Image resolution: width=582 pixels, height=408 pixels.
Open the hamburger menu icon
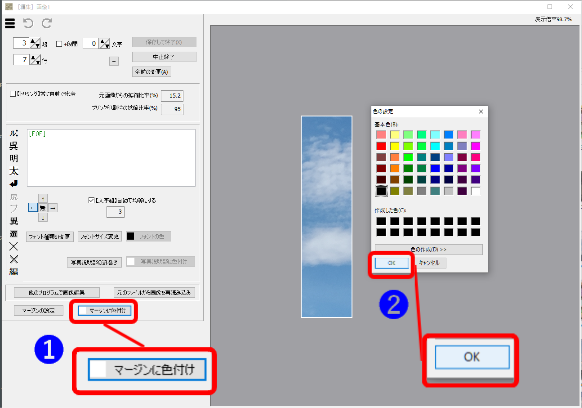coord(10,23)
